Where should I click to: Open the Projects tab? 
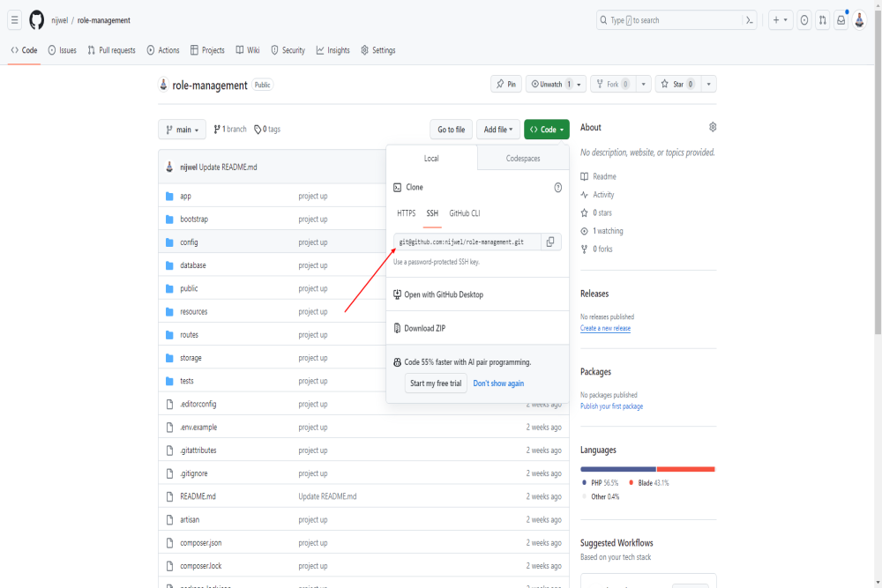click(207, 50)
